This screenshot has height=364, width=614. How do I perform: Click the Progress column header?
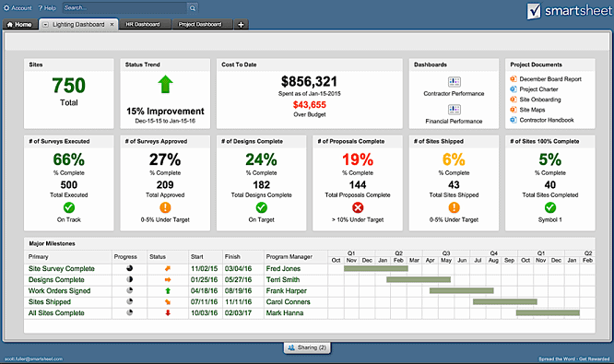point(125,257)
